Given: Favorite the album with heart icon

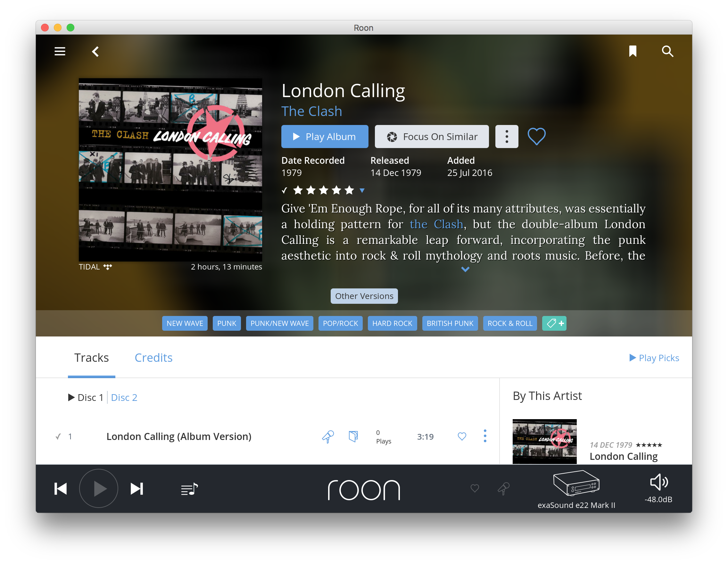Looking at the screenshot, I should [x=537, y=136].
